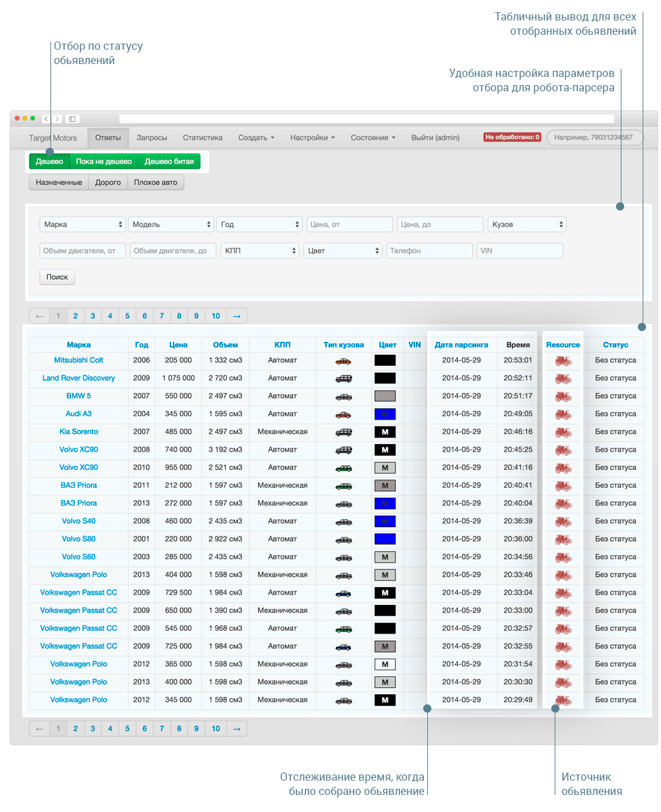Open the КПП dropdown

click(260, 251)
